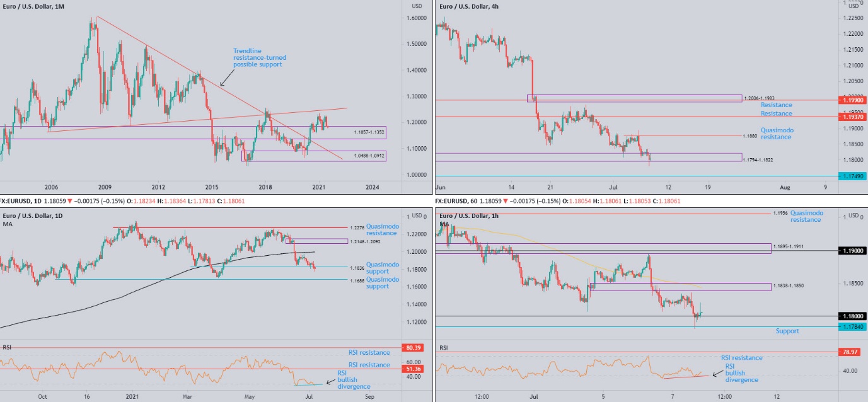The image size is (868, 402).
Task: Click the Aug label on 4h time axis
Action: 784,187
